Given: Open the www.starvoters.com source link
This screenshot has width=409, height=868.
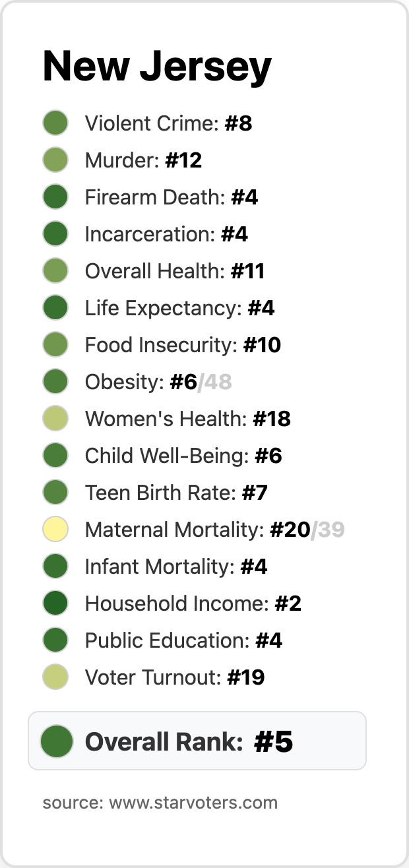Looking at the screenshot, I should (193, 803).
